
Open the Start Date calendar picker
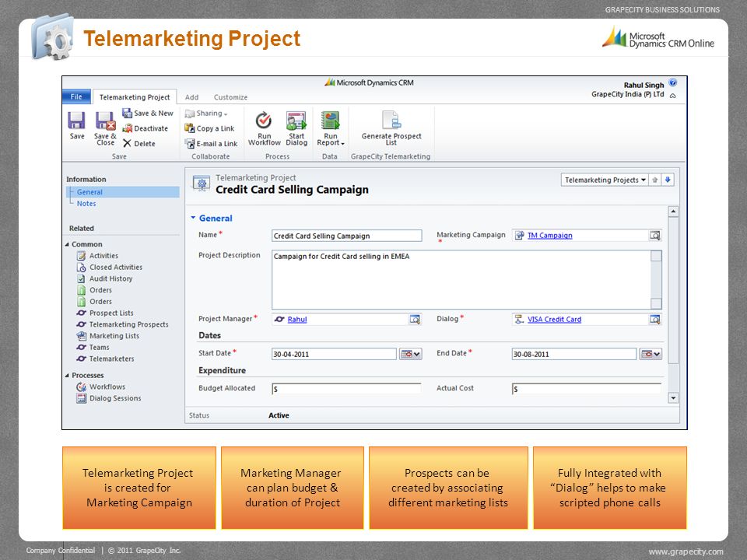point(410,354)
